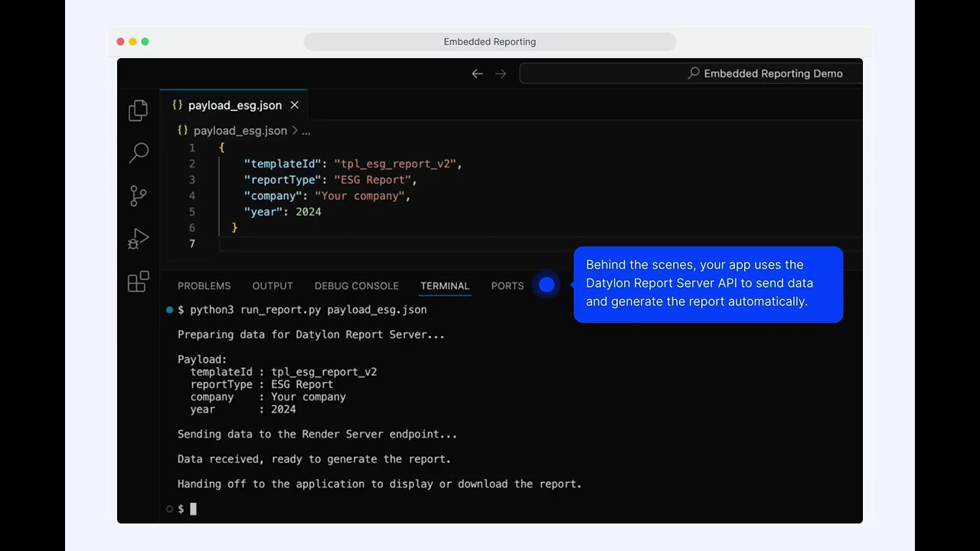Open the Extensions view icon
980x551 pixels.
[139, 282]
